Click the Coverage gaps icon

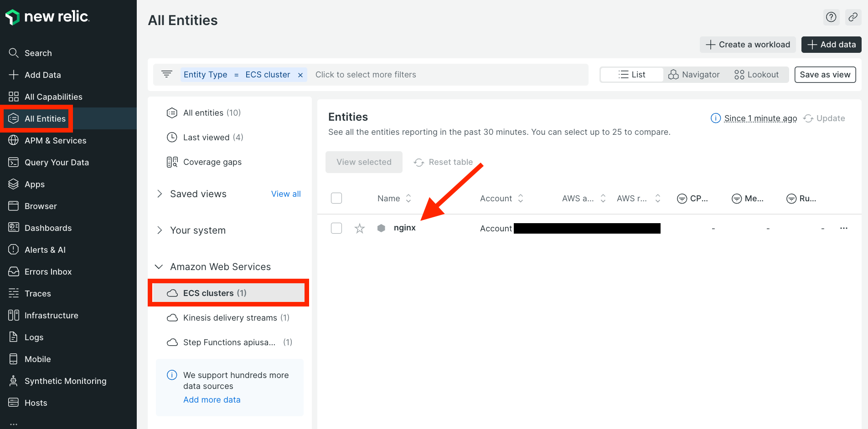172,162
